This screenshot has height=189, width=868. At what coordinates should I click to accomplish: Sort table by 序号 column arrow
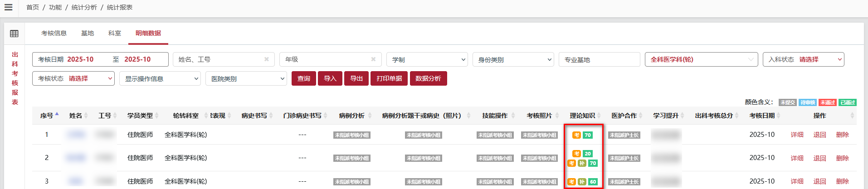click(x=57, y=115)
